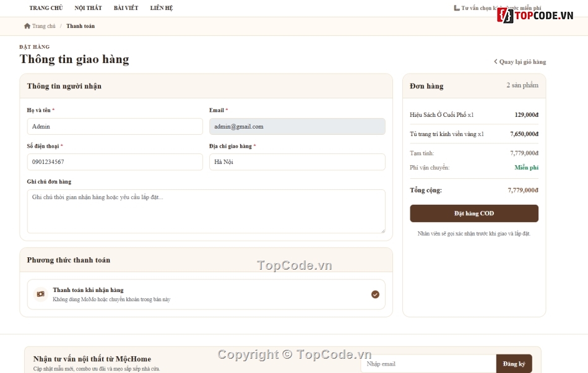Image resolution: width=588 pixels, height=373 pixels.
Task: Click the resize handle of note textarea
Action: pyautogui.click(x=383, y=231)
